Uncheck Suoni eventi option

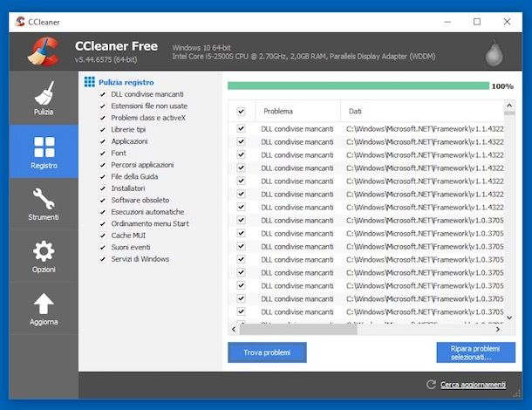[x=102, y=248]
